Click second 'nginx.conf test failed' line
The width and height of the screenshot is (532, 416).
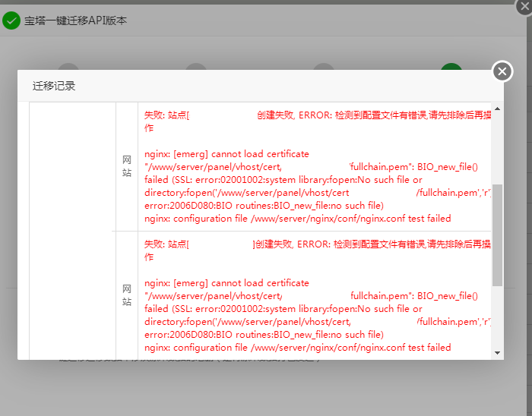[x=298, y=348]
